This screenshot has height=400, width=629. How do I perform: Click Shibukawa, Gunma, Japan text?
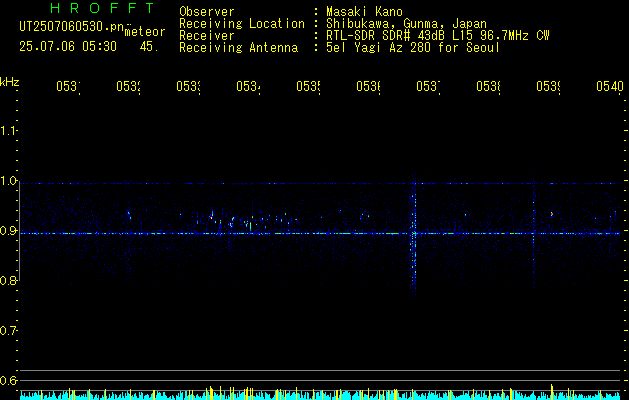point(406,24)
